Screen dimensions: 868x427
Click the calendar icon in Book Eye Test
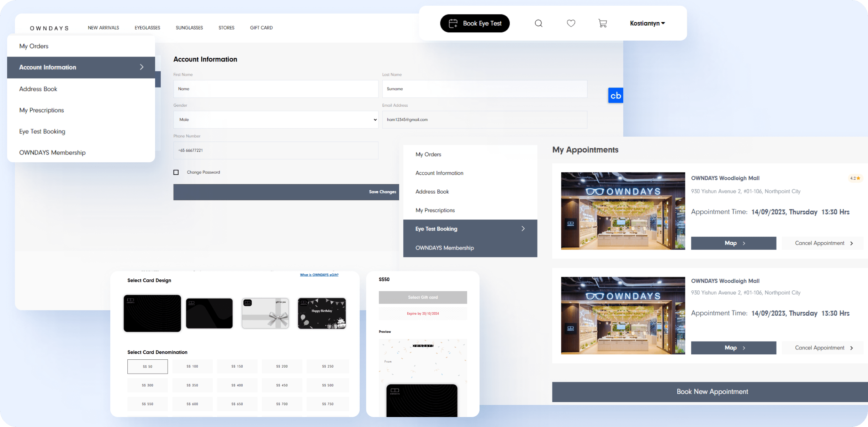click(x=453, y=23)
